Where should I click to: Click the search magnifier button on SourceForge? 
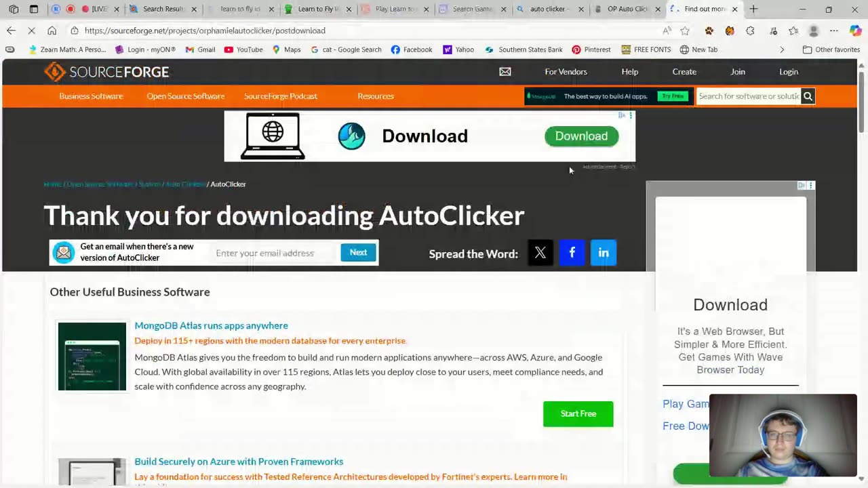(x=808, y=96)
